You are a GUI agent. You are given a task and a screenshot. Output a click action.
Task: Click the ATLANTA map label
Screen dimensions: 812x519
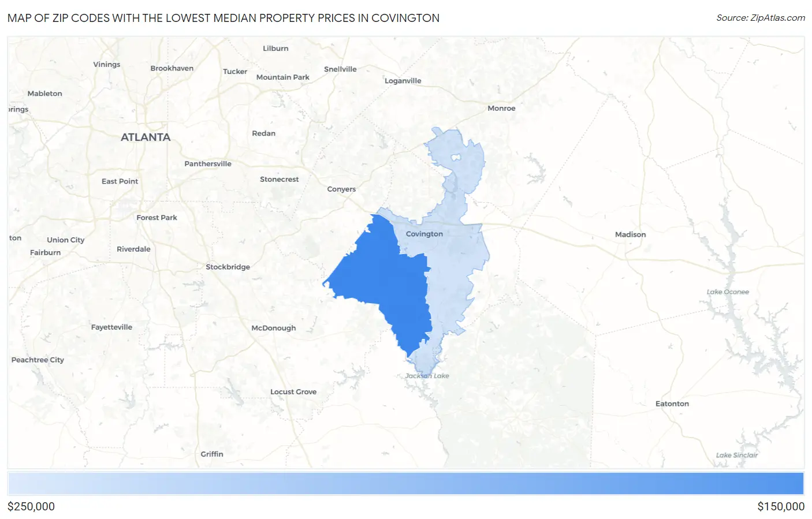click(146, 137)
